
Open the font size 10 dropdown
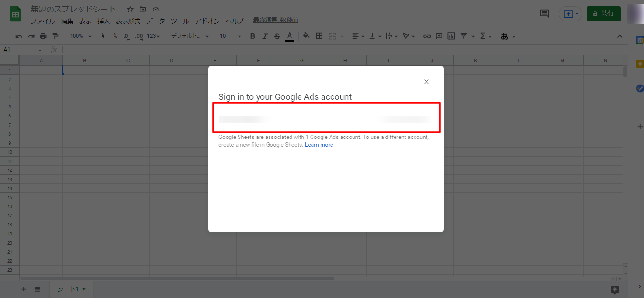pyautogui.click(x=230, y=36)
